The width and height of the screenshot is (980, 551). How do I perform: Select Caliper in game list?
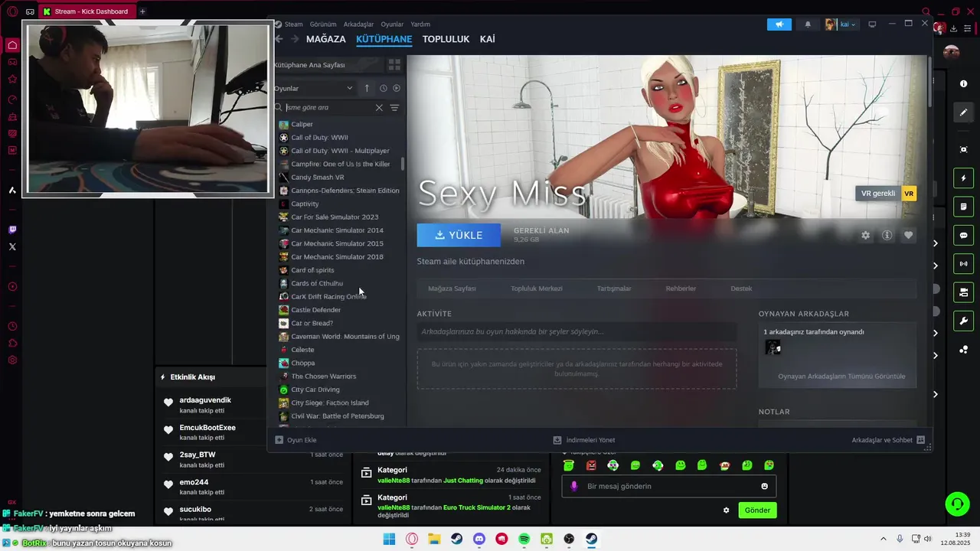[302, 124]
